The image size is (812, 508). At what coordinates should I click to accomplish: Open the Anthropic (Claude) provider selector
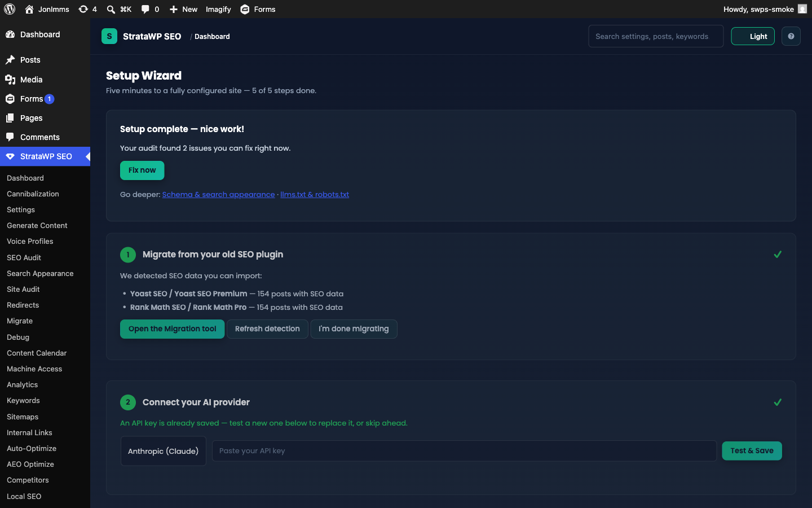[x=164, y=451]
